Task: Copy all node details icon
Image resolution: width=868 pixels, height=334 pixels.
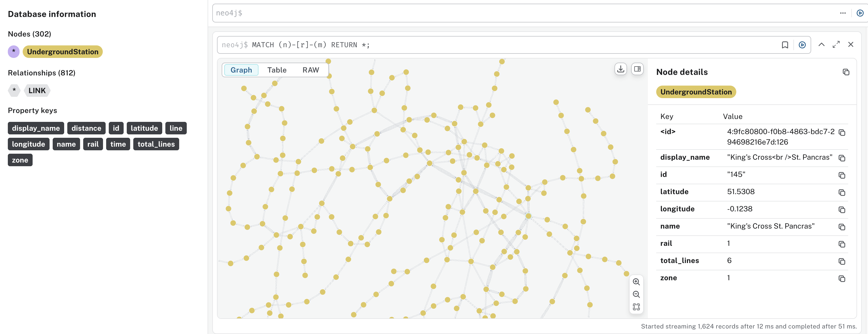Action: (x=846, y=72)
